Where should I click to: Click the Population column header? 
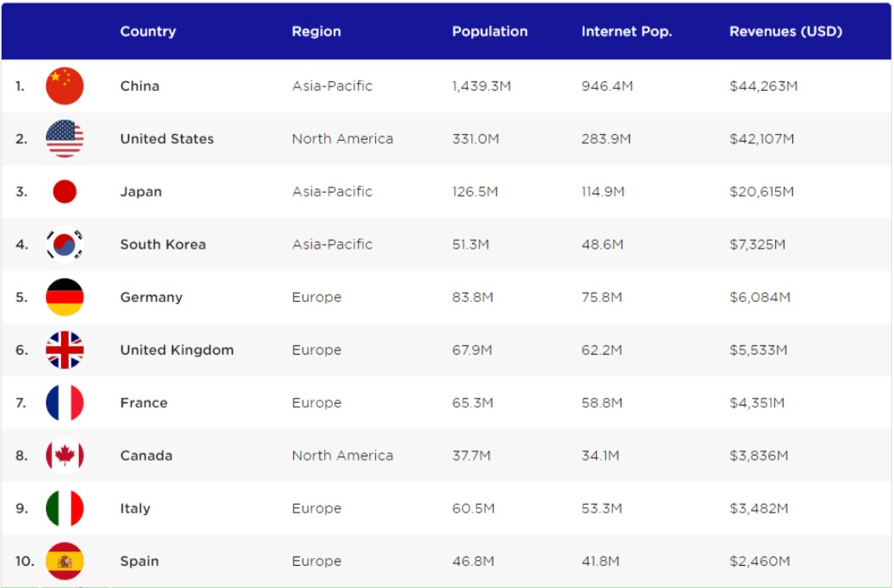489,31
